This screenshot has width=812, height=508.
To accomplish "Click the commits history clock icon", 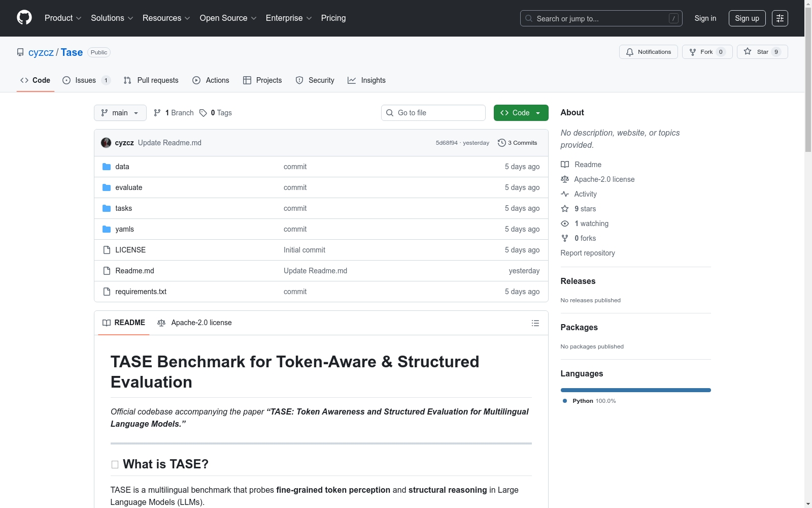I will click(502, 143).
